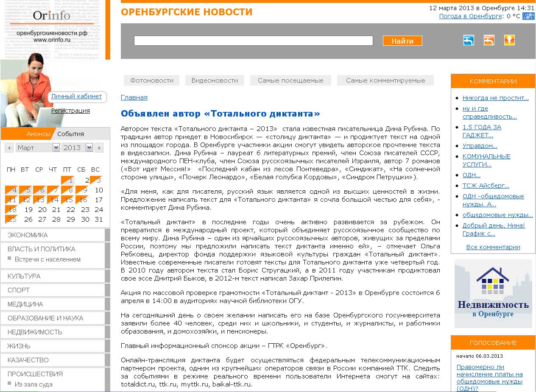This screenshot has width=536, height=392.
Task: Open comment ОДН -общедомовые нужды. А...
Action: click(x=493, y=200)
